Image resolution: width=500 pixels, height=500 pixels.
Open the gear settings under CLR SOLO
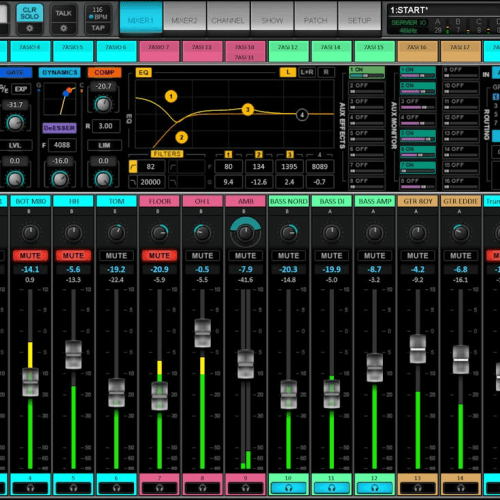point(30,28)
